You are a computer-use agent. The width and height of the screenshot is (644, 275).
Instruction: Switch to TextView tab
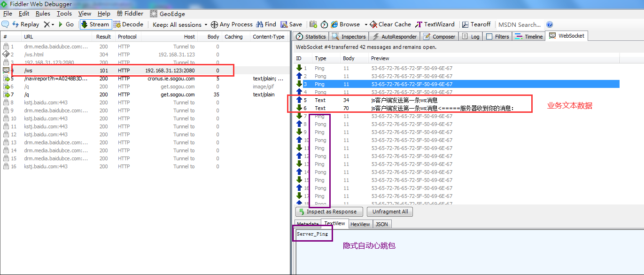tap(334, 224)
